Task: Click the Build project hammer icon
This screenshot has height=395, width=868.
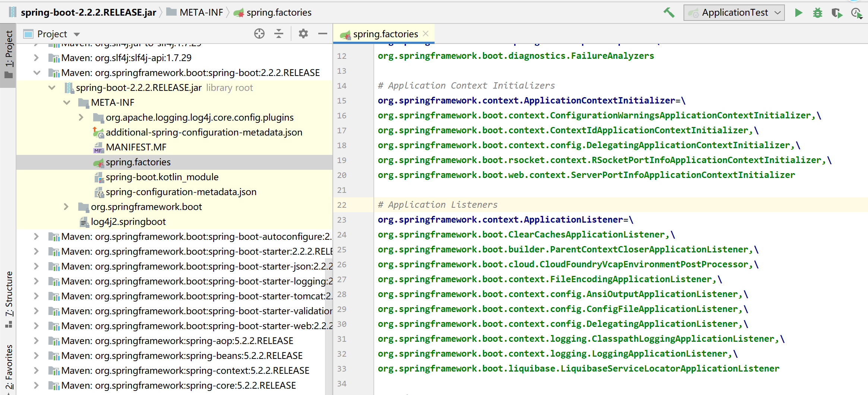Action: 669,13
